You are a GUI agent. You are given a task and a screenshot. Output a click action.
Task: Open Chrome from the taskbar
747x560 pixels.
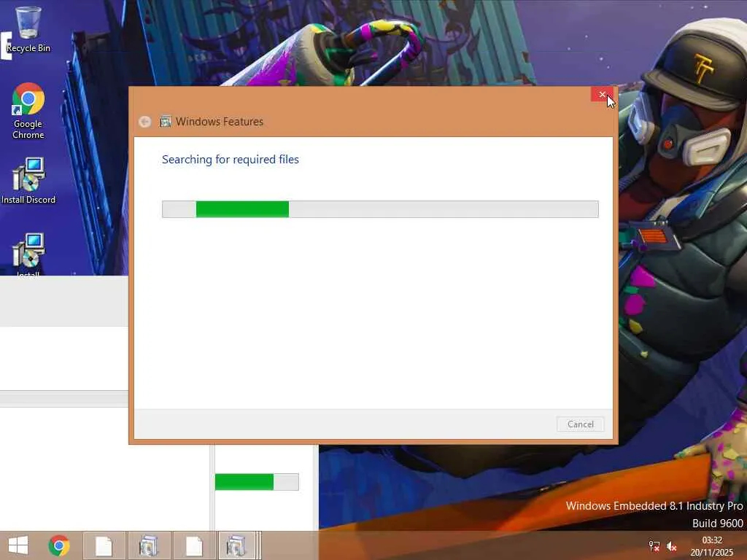(59, 545)
